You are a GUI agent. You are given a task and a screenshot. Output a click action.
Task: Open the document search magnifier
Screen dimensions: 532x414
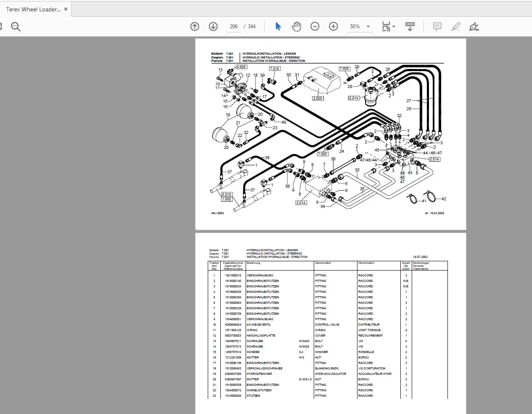point(16,26)
